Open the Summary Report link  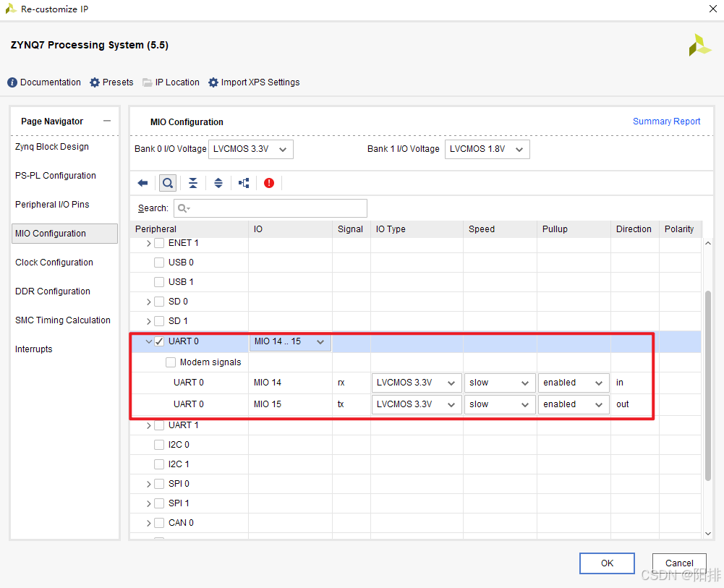coord(666,121)
